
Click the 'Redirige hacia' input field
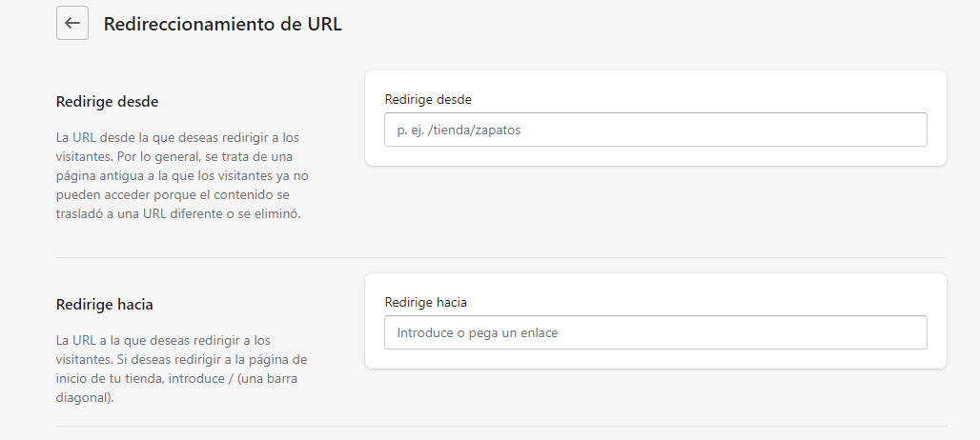[x=655, y=332]
